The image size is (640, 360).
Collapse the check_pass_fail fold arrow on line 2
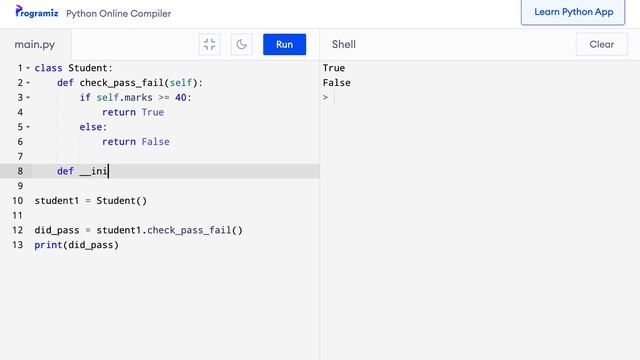[x=28, y=83]
